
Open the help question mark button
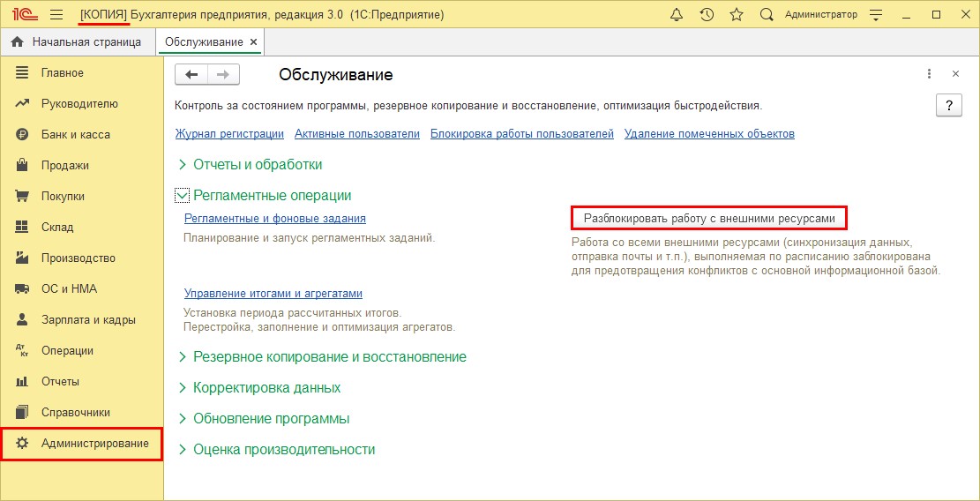click(x=948, y=105)
